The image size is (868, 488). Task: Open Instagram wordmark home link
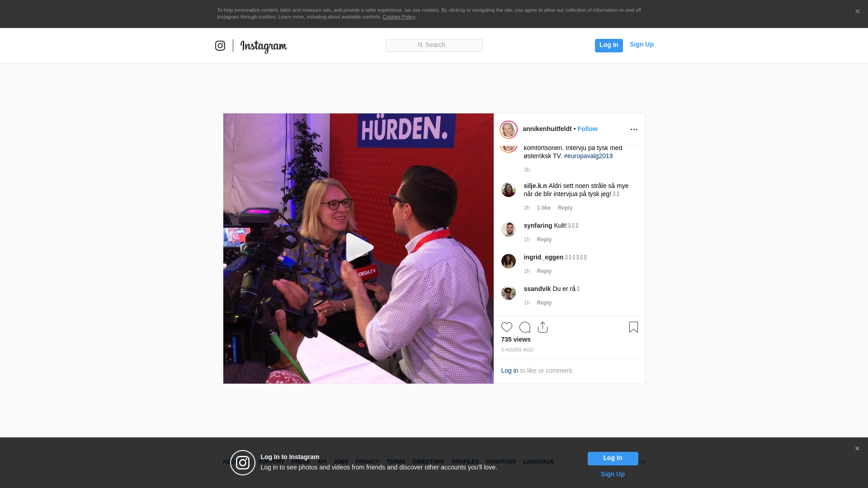[264, 46]
